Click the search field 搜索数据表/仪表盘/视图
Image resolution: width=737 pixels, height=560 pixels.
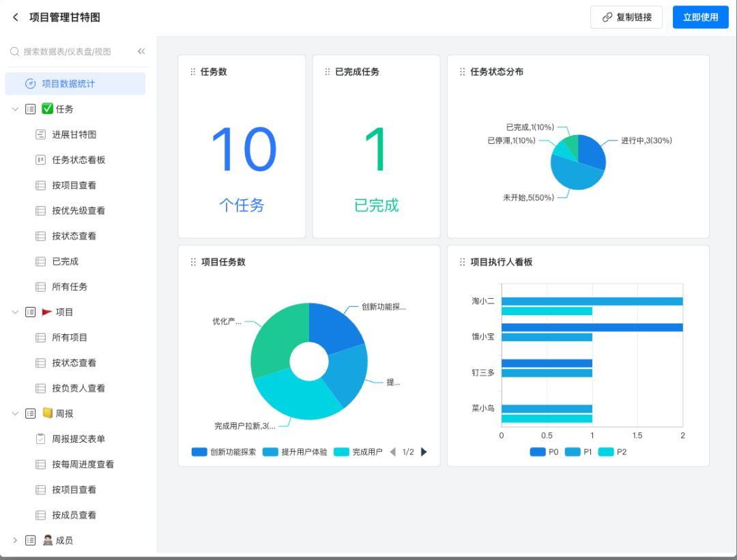68,51
